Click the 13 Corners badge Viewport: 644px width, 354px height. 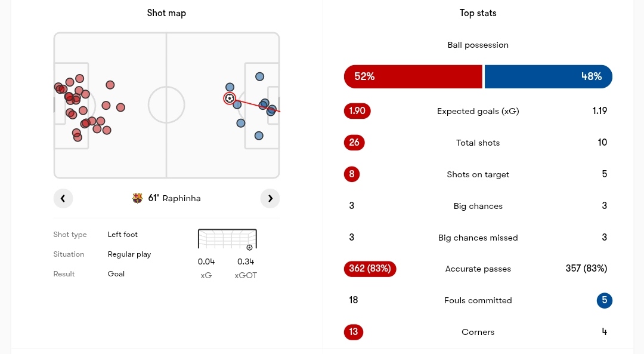tap(354, 332)
